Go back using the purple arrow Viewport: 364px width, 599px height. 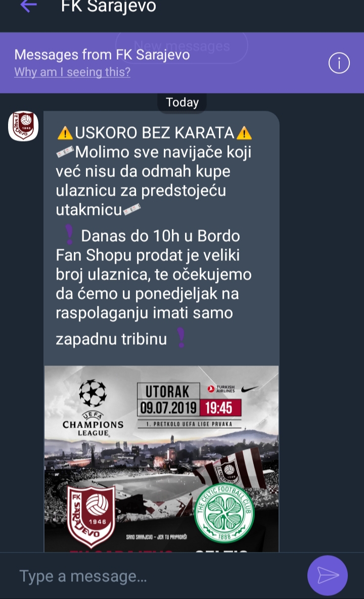[x=29, y=6]
